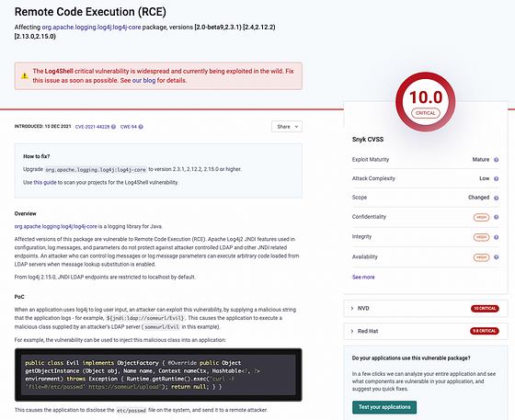Click the 'Changed' scope value
515x420 pixels.
point(478,198)
